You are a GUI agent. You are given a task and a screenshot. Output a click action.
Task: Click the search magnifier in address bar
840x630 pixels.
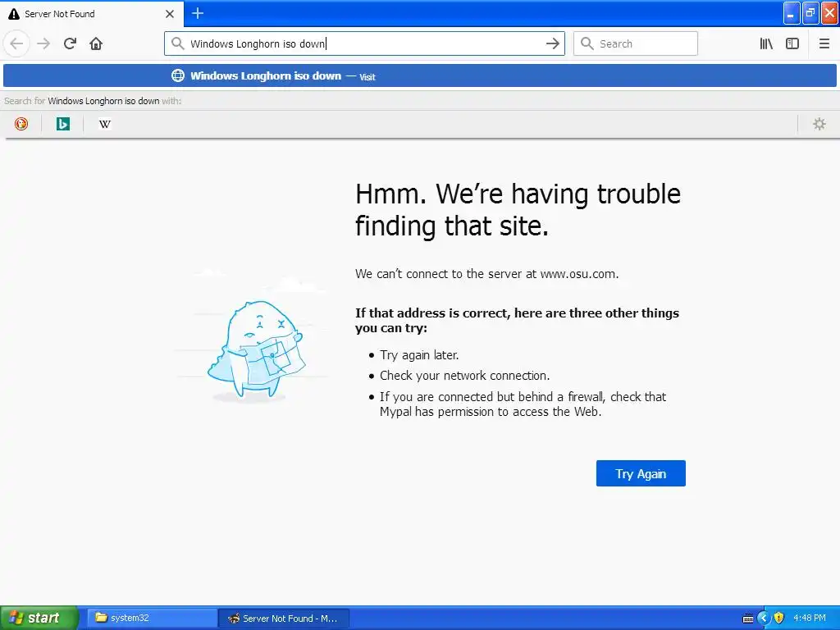(178, 43)
